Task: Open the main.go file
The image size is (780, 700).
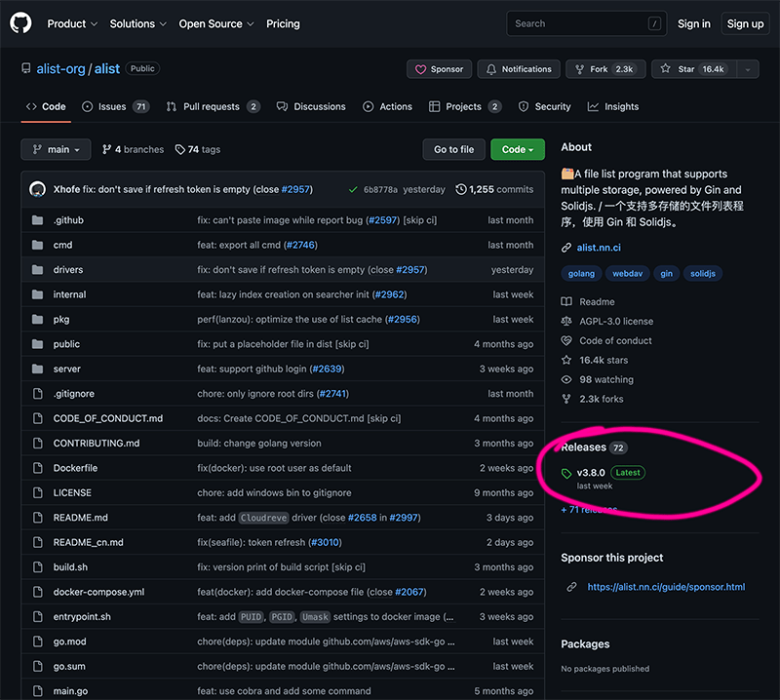Action: tap(70, 691)
